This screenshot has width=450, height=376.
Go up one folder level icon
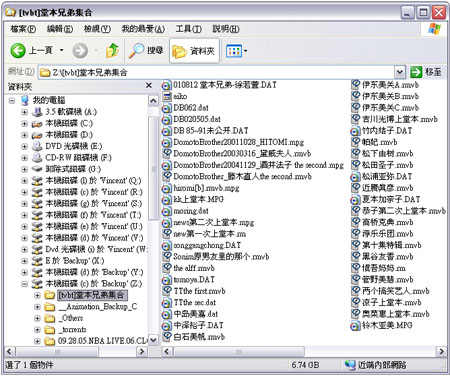point(112,51)
